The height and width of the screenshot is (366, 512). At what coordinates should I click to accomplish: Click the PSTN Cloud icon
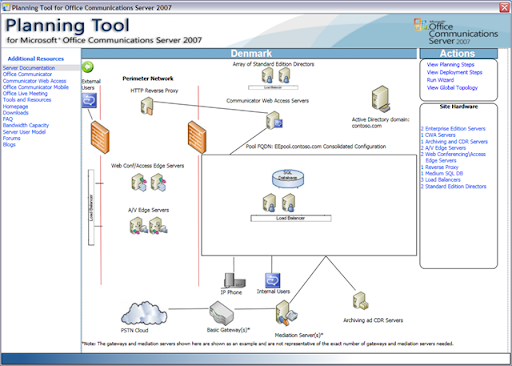tap(144, 313)
